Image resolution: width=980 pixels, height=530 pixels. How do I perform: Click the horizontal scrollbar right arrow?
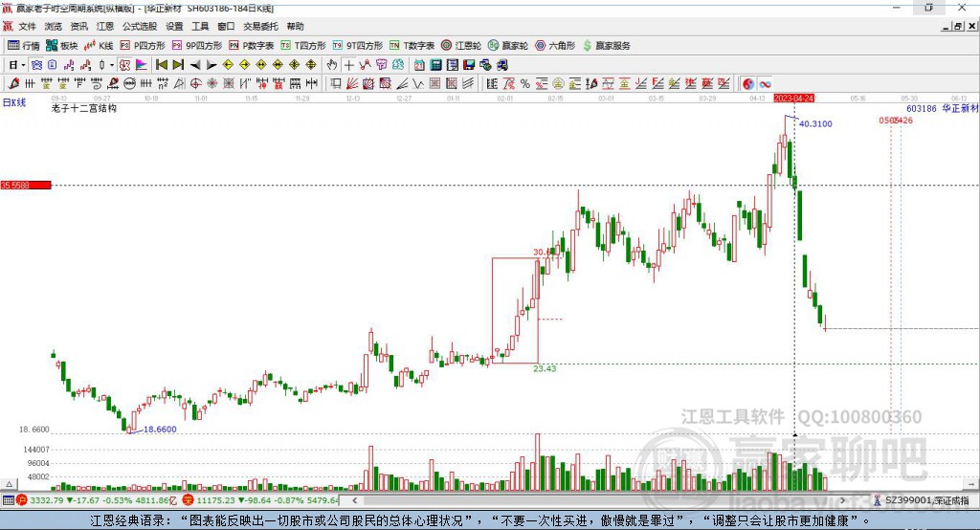pyautogui.click(x=842, y=500)
